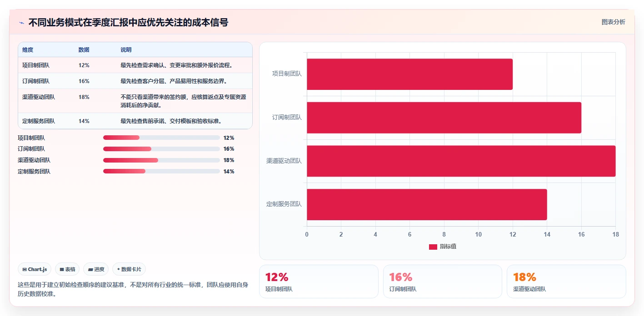
Task: Click the lightning icon beside the title
Action: point(21,23)
